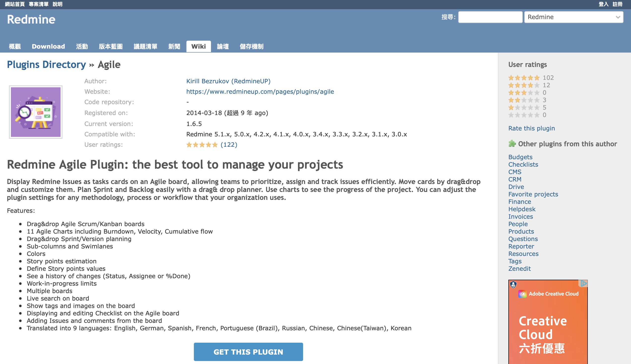Switch to the Download tab
Screen dimensions: 631x364
48,47
